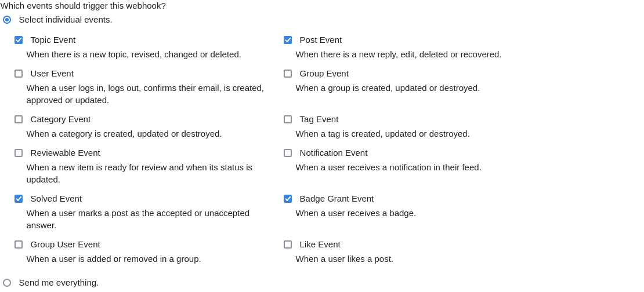Uncheck the Topic Event checkbox
Screen dimensions: 644x292
19,40
